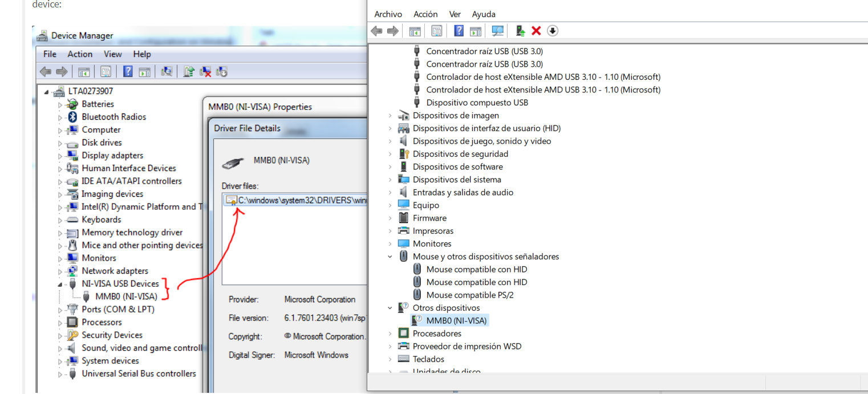Image resolution: width=868 pixels, height=394 pixels.
Task: Click black down-arrow disable icon in Spanish toolbar
Action: click(x=552, y=31)
